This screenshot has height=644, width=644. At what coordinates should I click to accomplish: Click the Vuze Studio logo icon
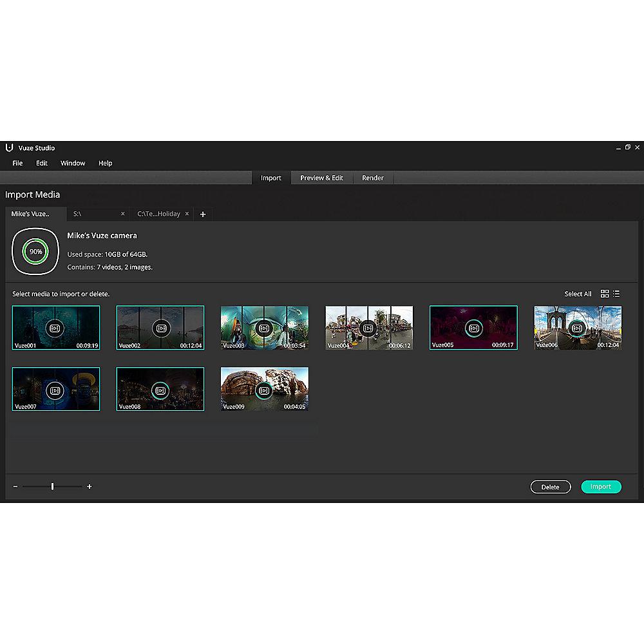[x=10, y=147]
